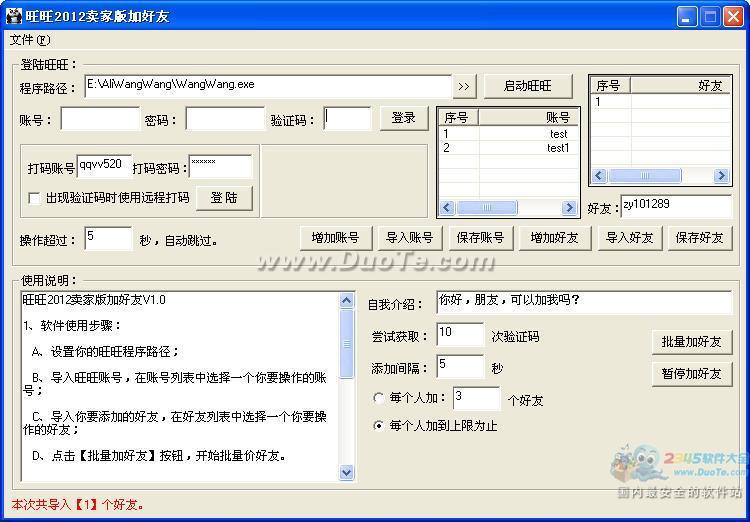Focus the 程序路径 input field
Viewport: 750px width, 522px height.
pos(268,86)
